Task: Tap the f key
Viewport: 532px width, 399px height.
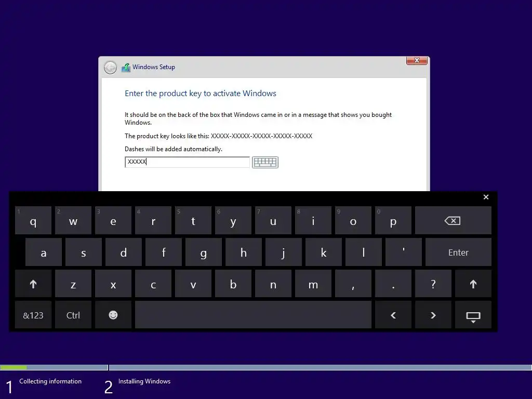Action: (164, 252)
